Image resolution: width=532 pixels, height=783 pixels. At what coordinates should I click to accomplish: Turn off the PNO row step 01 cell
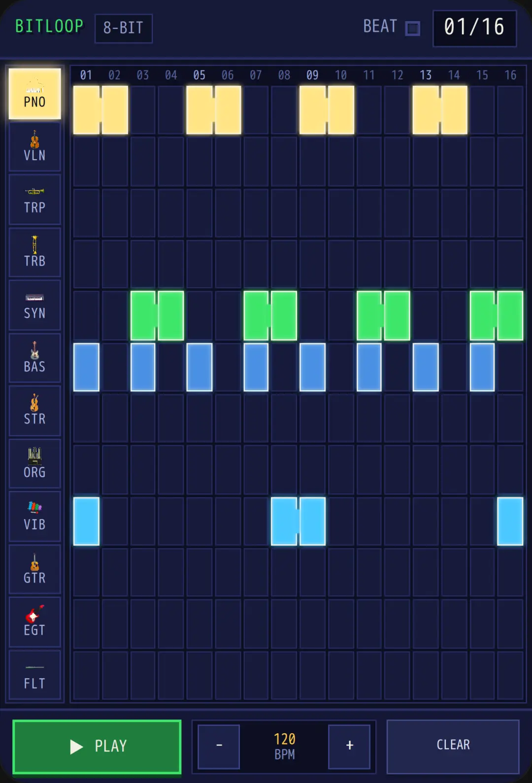(86, 110)
